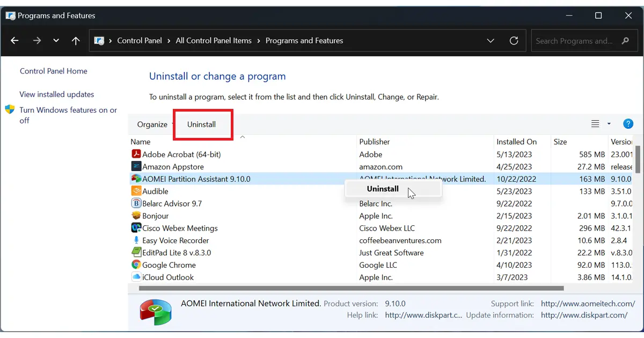
Task: Select the Belarc Advisor 9.7 entry
Action: tap(172, 203)
